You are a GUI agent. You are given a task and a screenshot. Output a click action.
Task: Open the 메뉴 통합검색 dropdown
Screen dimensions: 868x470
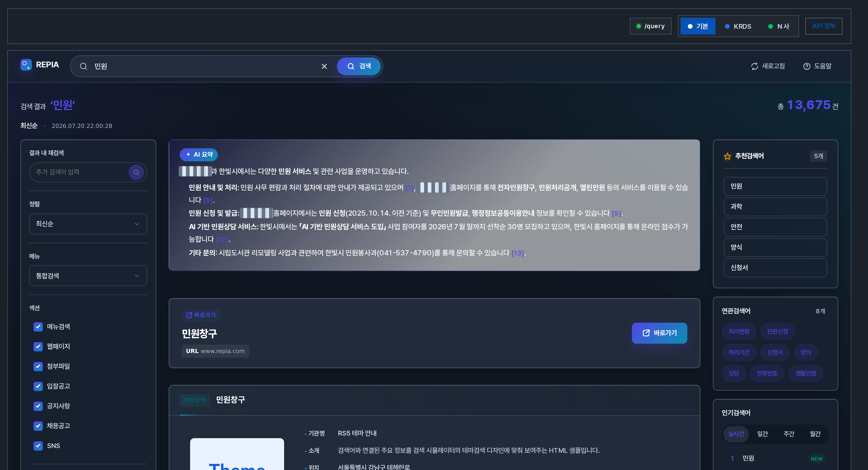[x=88, y=275]
